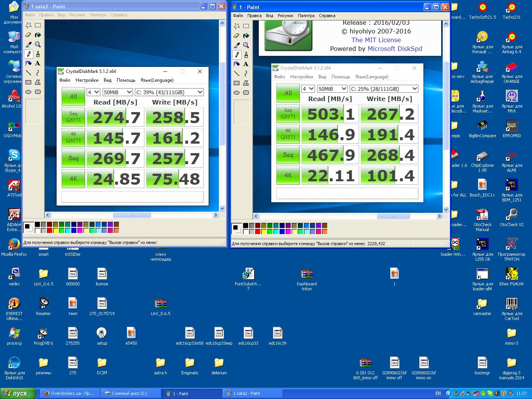Screen dimensions: 532x399
Task: Select the Text tool in sata2 Paint
Action: (x=38, y=63)
